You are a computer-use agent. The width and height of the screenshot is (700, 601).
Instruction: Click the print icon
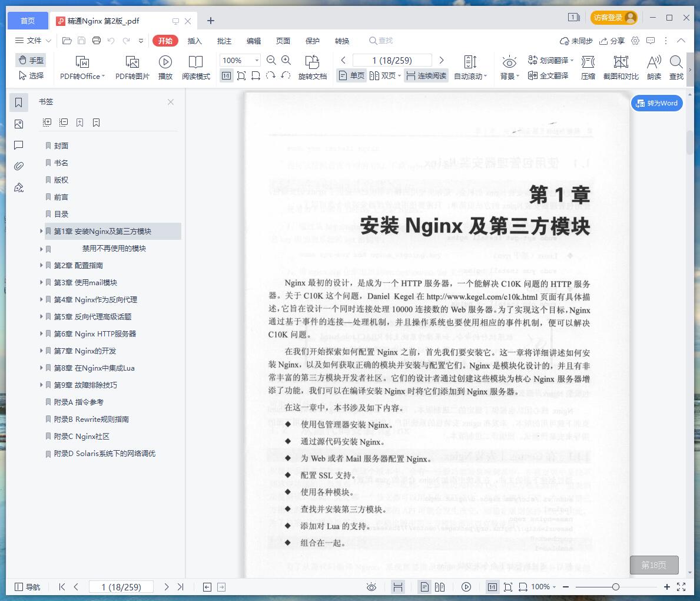(x=97, y=41)
